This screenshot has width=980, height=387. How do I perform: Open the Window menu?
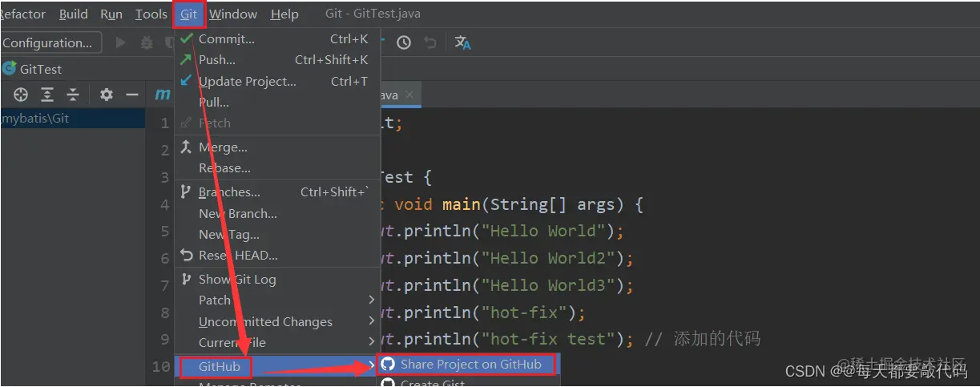pos(233,14)
